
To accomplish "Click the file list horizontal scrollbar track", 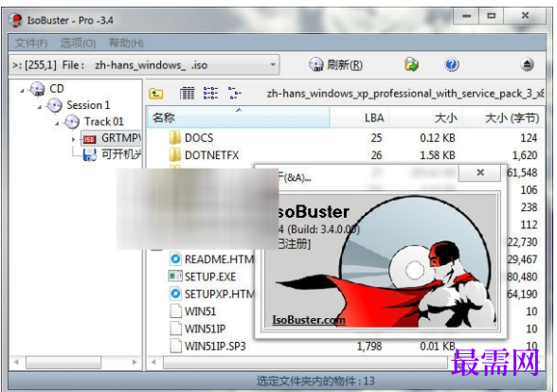I will [x=305, y=362].
